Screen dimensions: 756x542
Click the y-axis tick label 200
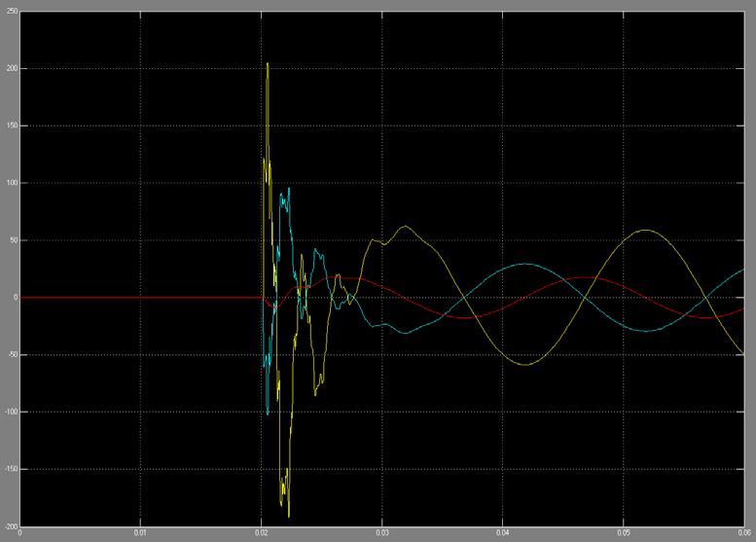click(x=12, y=68)
